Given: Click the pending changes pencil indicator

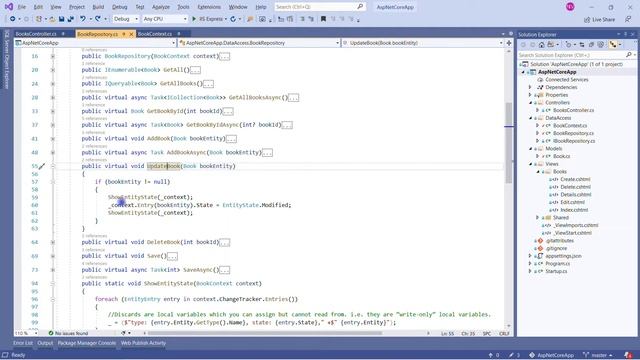Looking at the screenshot, I should click(x=514, y=355).
